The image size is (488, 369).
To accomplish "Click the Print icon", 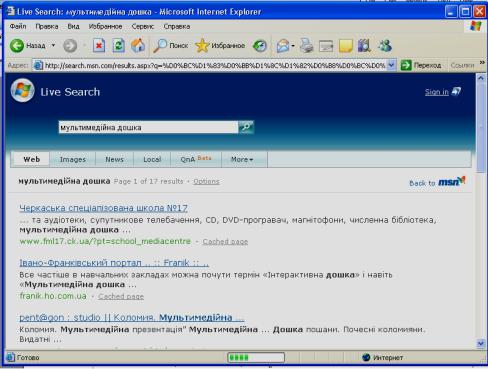I will click(x=306, y=46).
